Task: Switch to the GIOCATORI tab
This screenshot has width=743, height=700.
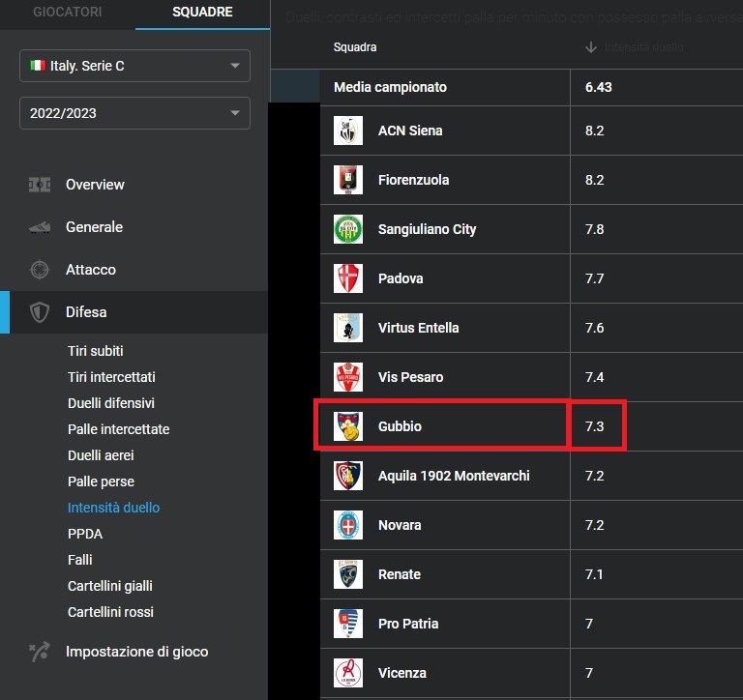Action: tap(68, 12)
